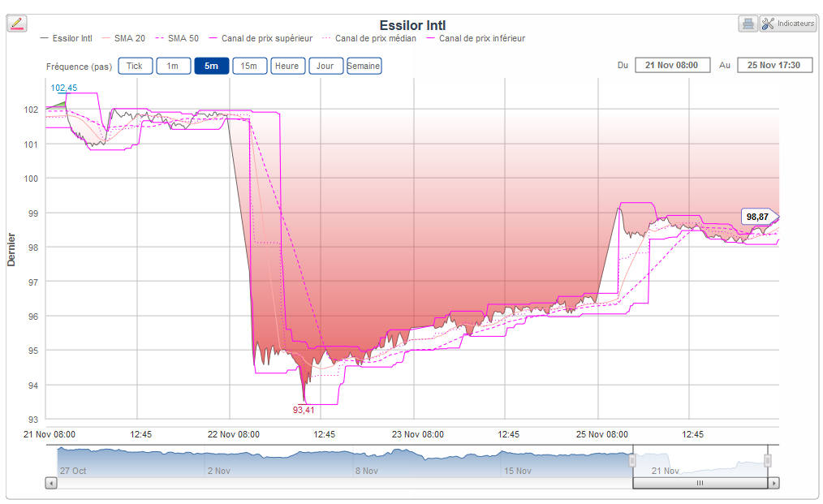Select the 5m frequency button
823x504 pixels.
tap(212, 67)
